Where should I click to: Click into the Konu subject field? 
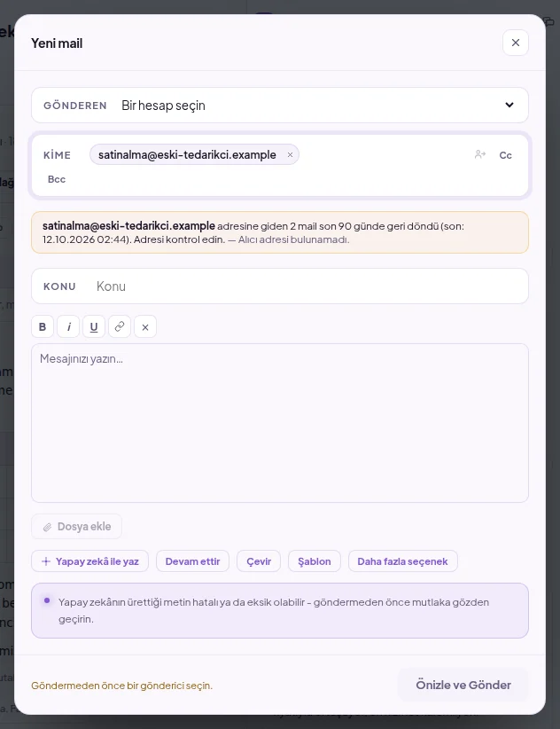pyautogui.click(x=279, y=286)
